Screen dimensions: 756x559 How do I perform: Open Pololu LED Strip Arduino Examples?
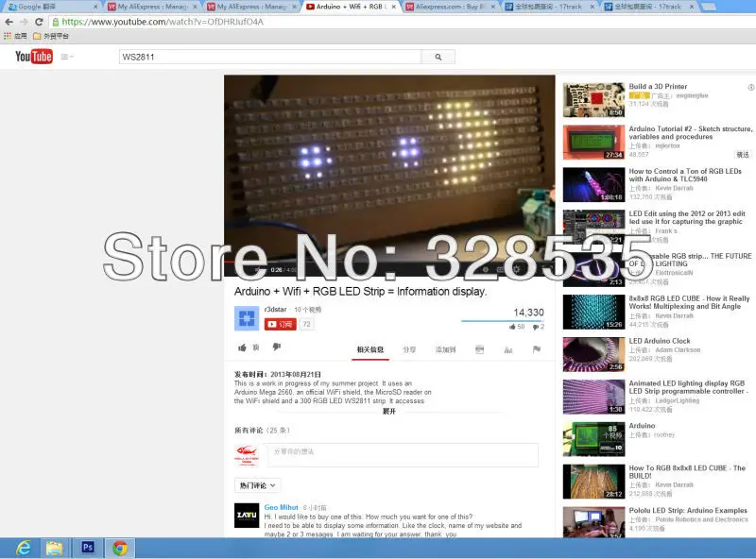pyautogui.click(x=688, y=510)
